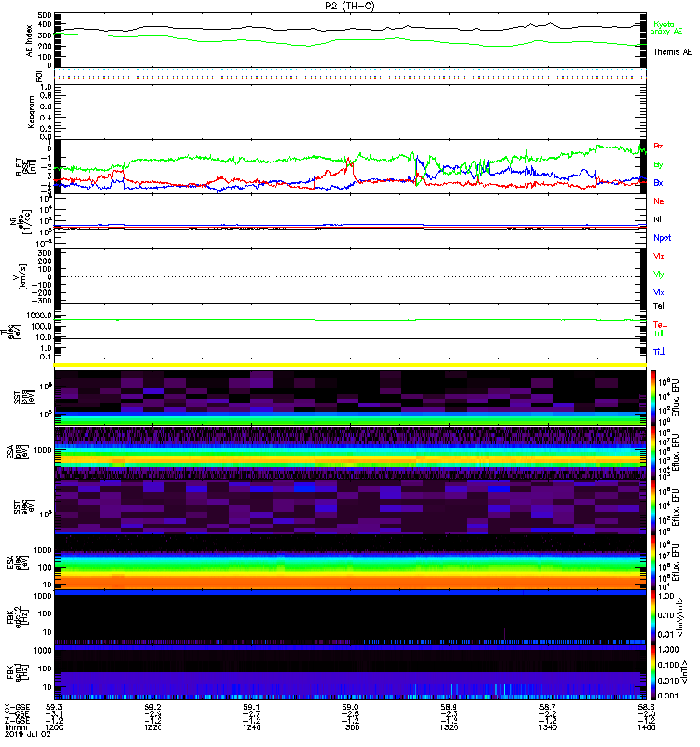Select the blue Ti perpendicular legend label
Screen dimensions: 700x747
[x=659, y=352]
